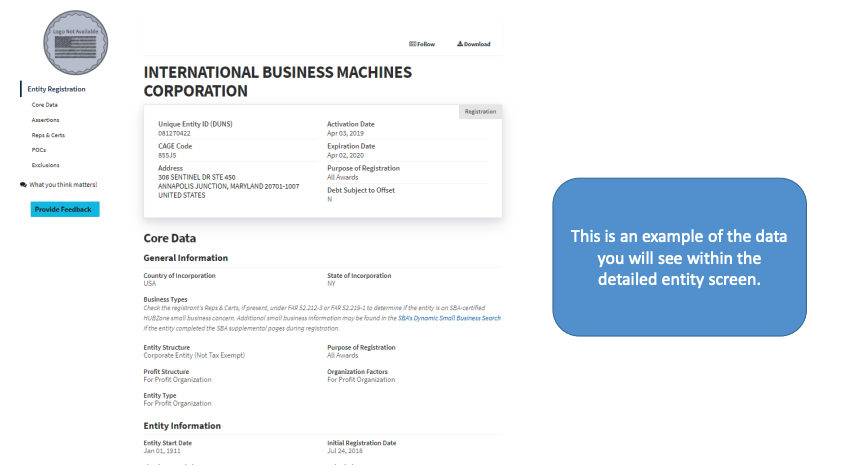Open Reps & Certs sidebar link
Image resolution: width=861 pixels, height=469 pixels.
48,135
